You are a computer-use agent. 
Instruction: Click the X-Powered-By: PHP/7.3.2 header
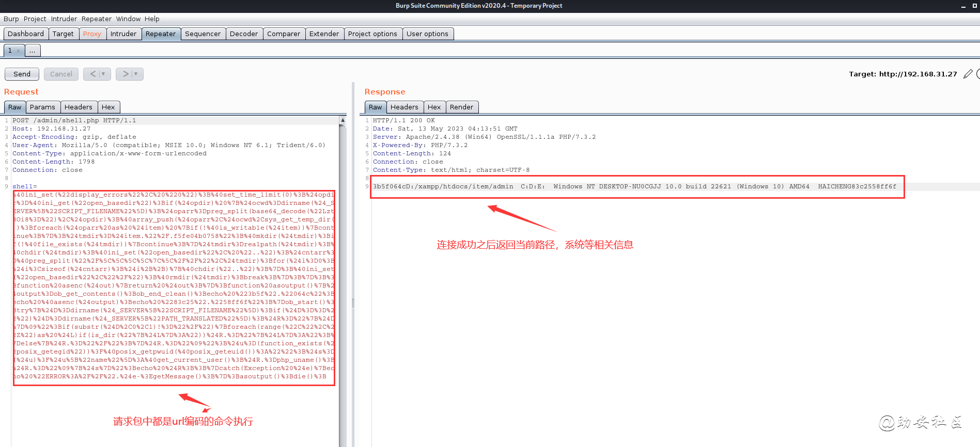[421, 146]
